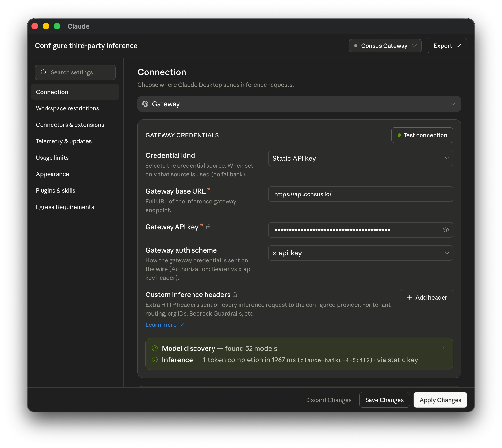Click the Apply Changes button

point(440,400)
